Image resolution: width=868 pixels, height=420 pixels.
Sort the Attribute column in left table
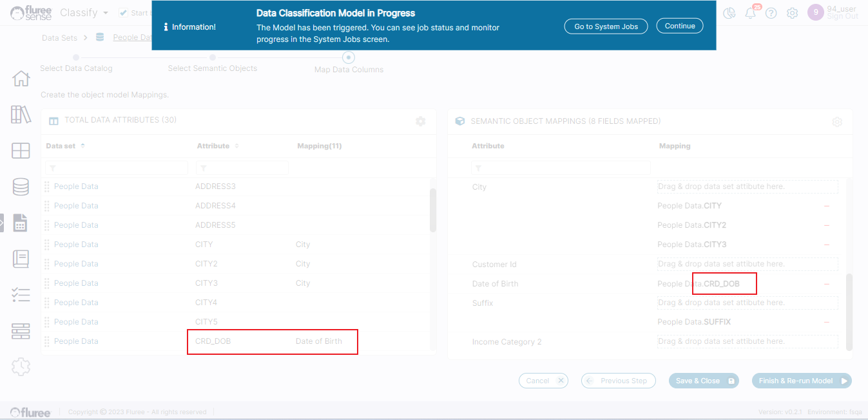236,146
